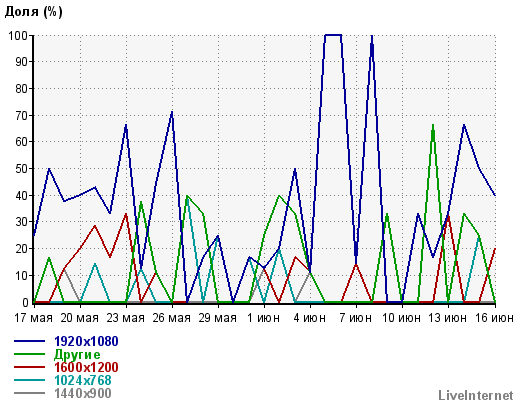520x405 pixels.
Task: Click the 10 июн date label
Action: (402, 318)
